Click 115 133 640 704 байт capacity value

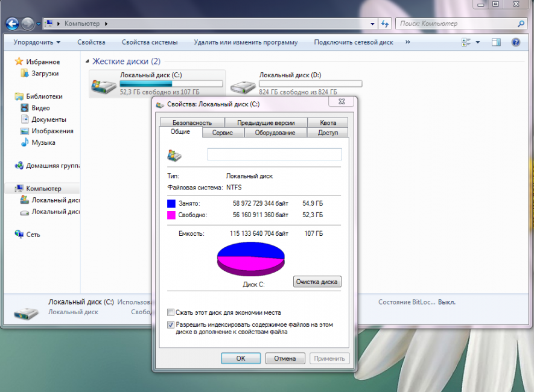click(259, 234)
